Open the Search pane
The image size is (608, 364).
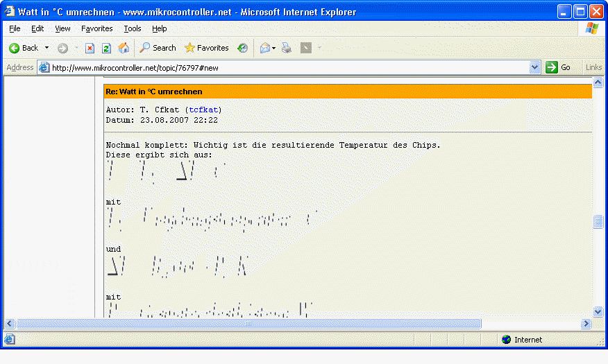point(158,48)
